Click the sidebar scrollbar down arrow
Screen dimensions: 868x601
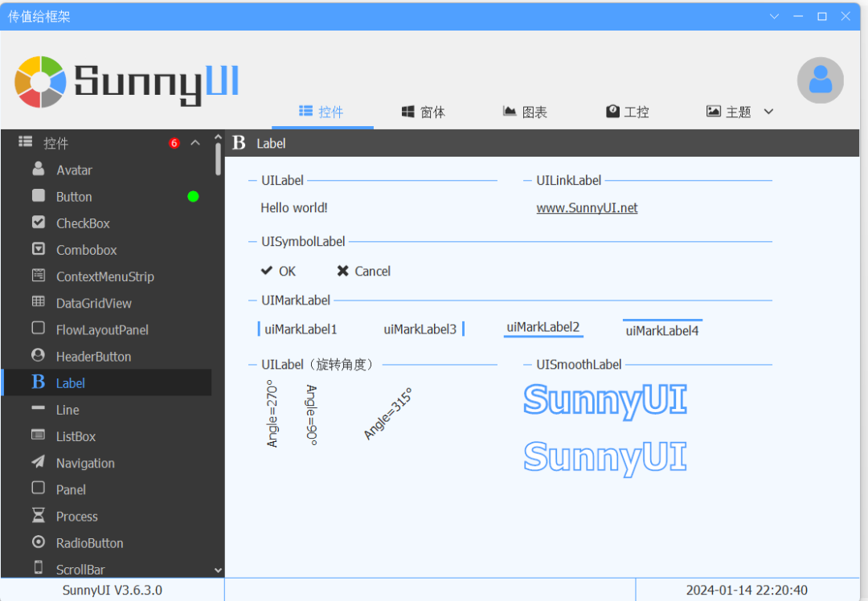point(218,570)
